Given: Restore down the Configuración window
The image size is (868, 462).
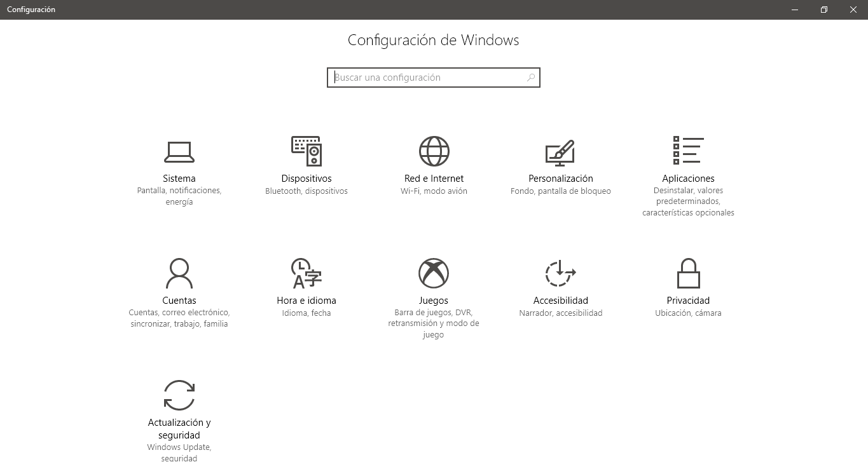Looking at the screenshot, I should 824,10.
